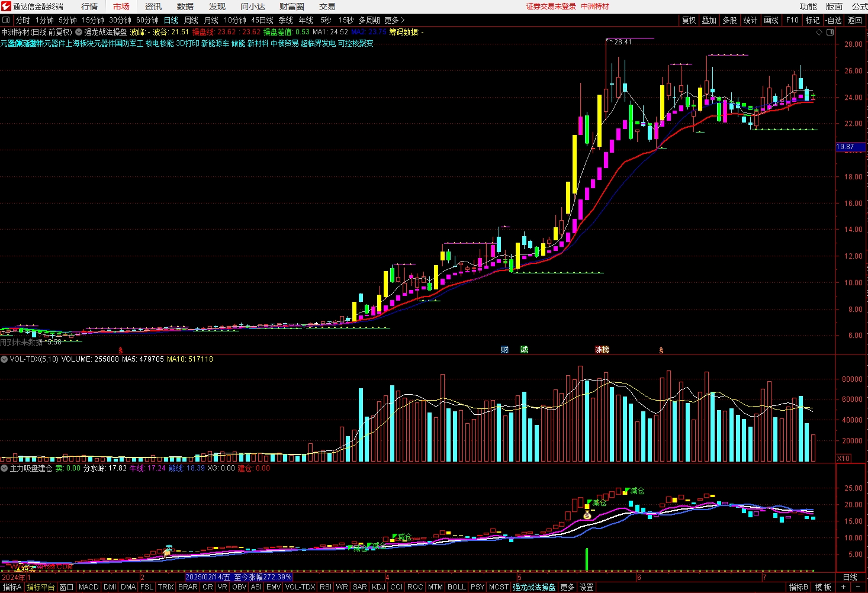This screenshot has width=868, height=593.
Task: Click the 财 marker icon on chart
Action: click(504, 350)
